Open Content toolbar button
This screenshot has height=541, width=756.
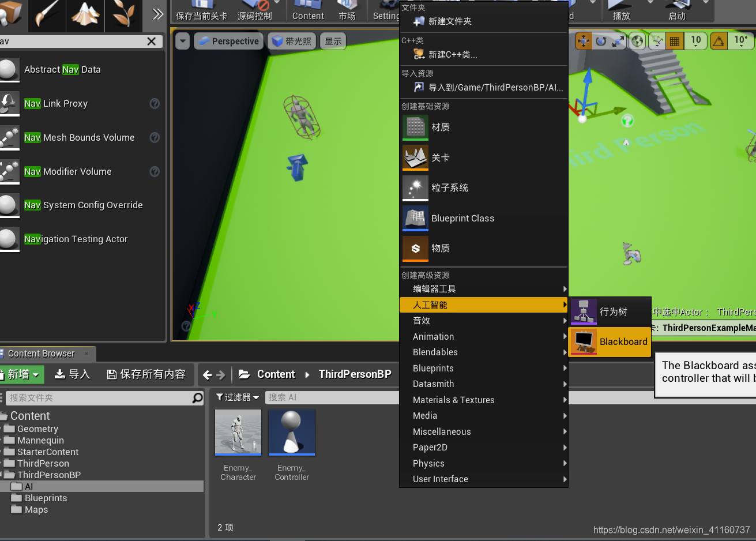pos(308,11)
